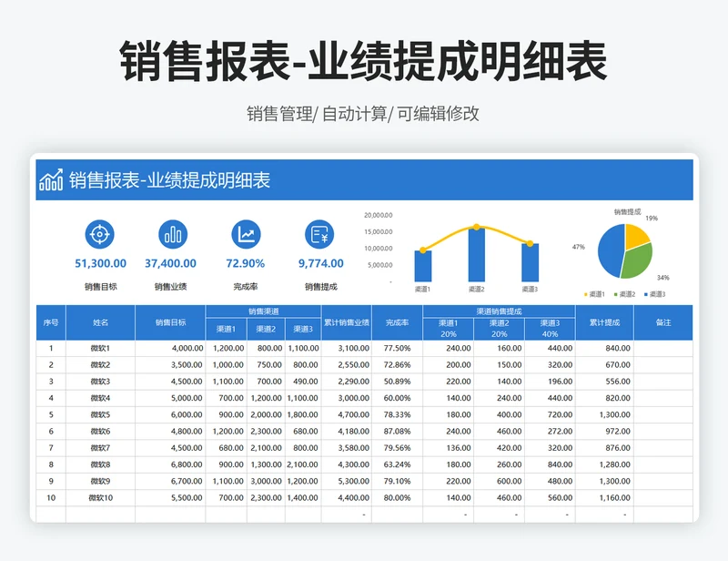Click the 72.86% completion cell
The height and width of the screenshot is (561, 728).
tap(397, 365)
